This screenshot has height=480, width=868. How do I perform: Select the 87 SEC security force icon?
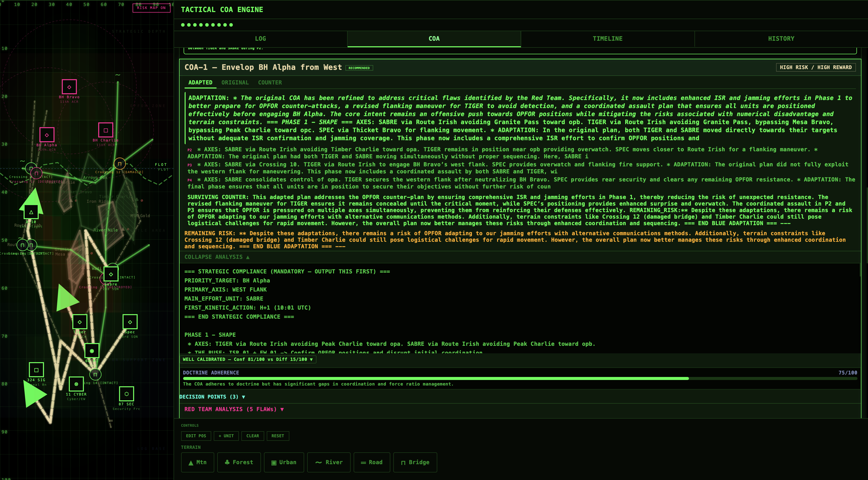pos(126,394)
